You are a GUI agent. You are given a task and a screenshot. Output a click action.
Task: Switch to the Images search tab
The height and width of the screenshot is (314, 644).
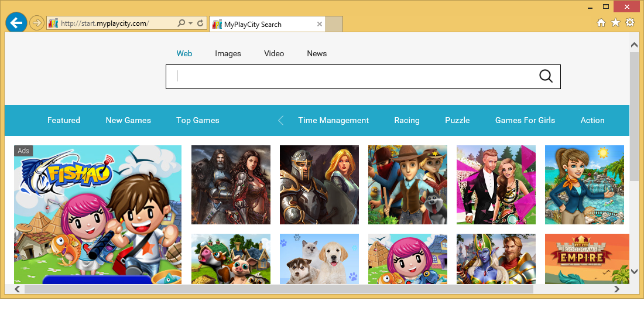pyautogui.click(x=228, y=53)
